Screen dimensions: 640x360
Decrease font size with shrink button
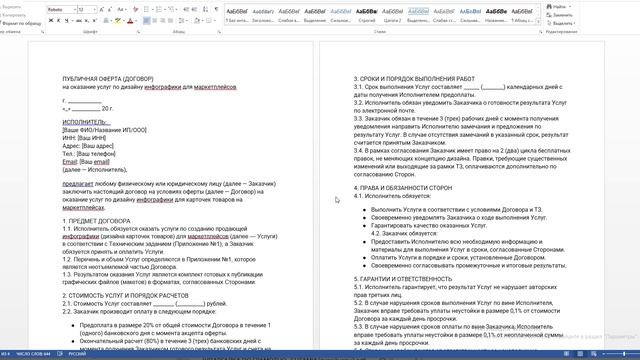109,9
